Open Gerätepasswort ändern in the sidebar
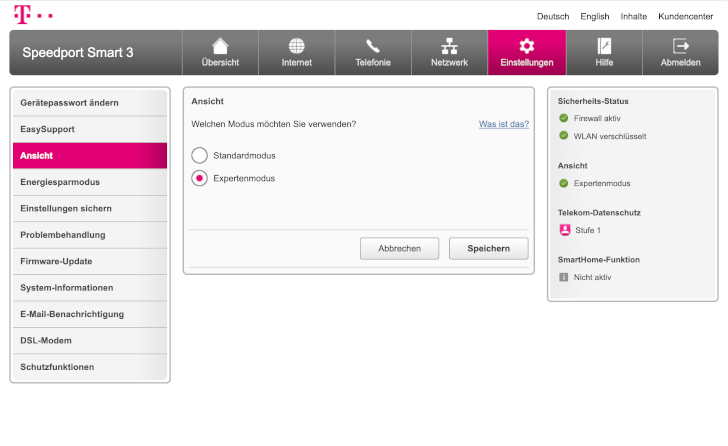This screenshot has width=728, height=446. [x=90, y=103]
